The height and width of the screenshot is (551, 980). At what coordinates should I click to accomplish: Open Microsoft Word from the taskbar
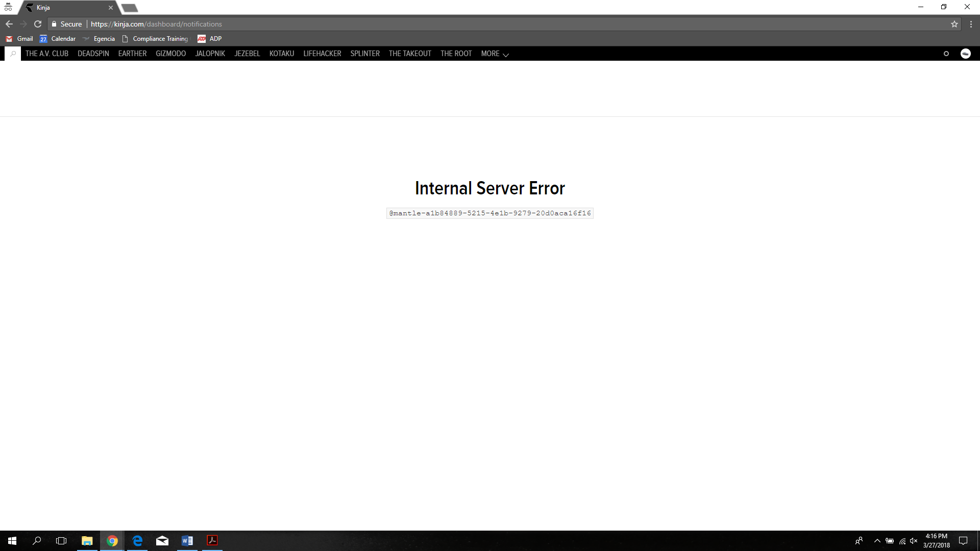[x=187, y=541]
